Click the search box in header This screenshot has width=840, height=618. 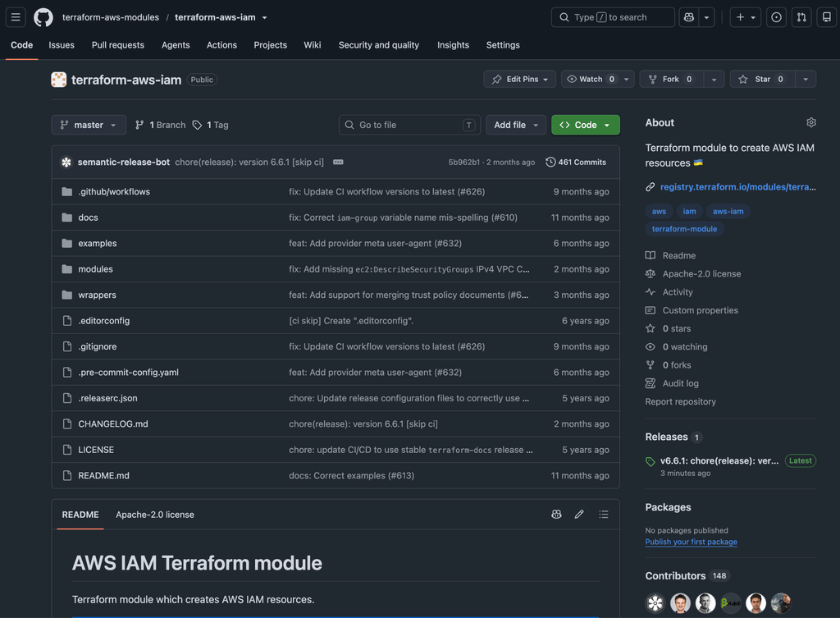pyautogui.click(x=613, y=17)
